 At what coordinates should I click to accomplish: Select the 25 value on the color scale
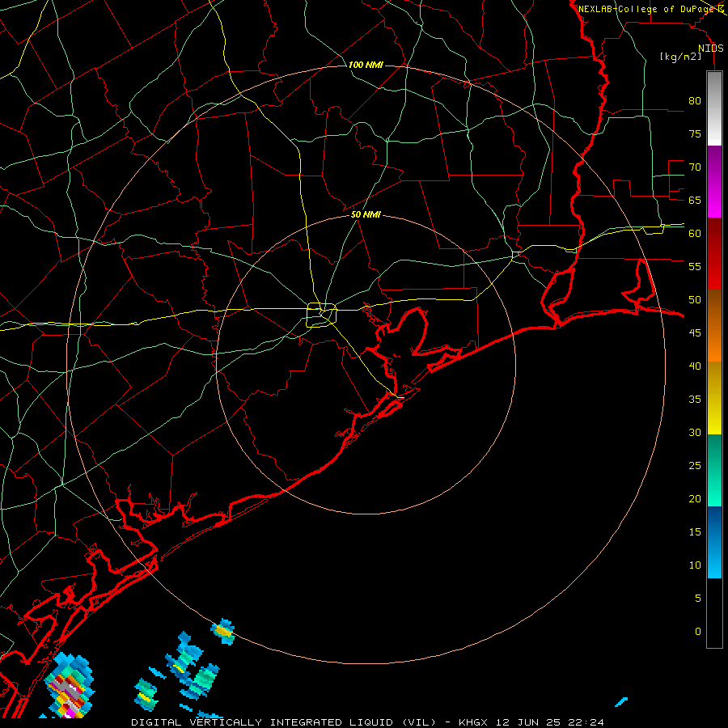coord(695,465)
